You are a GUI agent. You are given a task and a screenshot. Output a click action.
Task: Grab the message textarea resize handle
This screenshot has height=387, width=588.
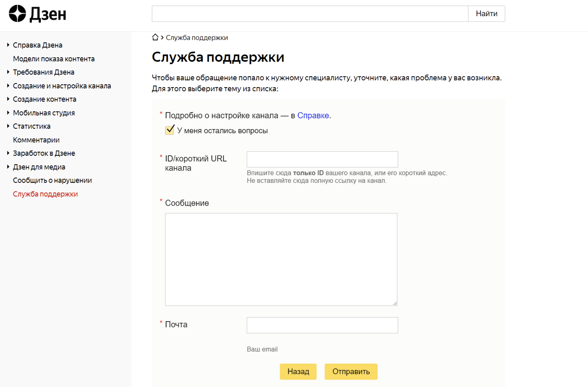tap(395, 303)
